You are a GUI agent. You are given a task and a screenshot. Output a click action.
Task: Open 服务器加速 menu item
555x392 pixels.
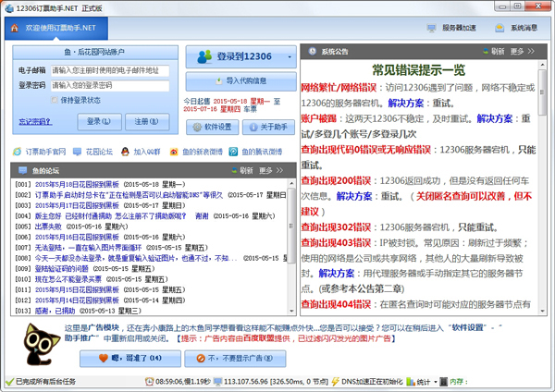point(451,28)
